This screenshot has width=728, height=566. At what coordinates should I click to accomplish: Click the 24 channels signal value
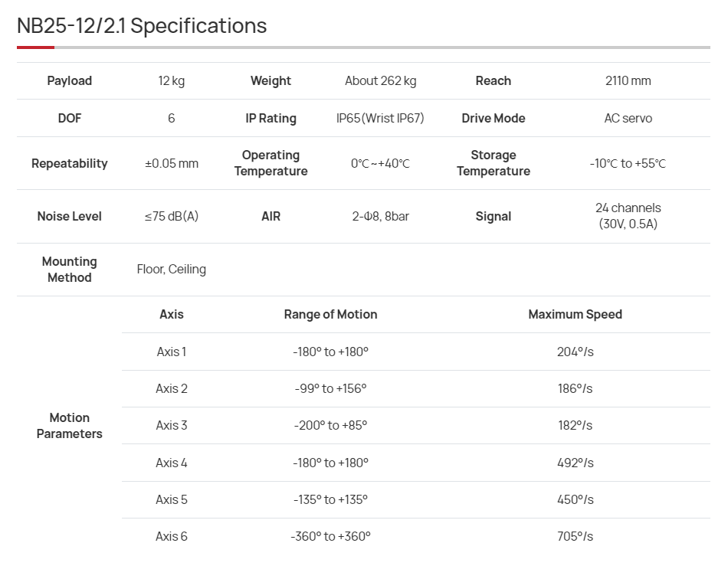[628, 216]
